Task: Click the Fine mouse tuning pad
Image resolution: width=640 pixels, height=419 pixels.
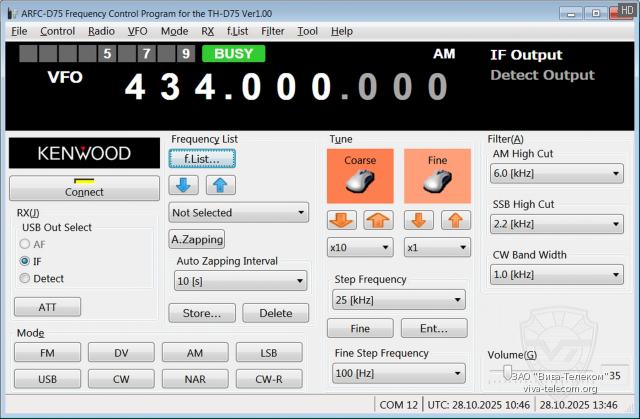Action: 437,176
